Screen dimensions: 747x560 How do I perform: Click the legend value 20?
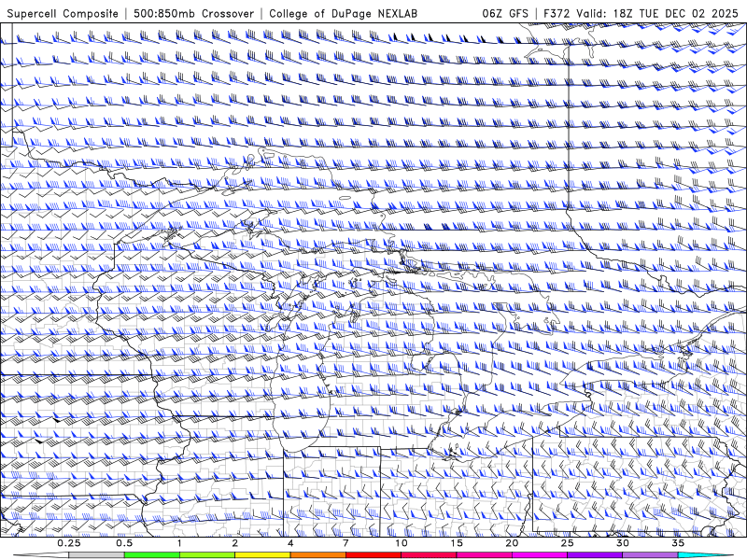pos(512,543)
